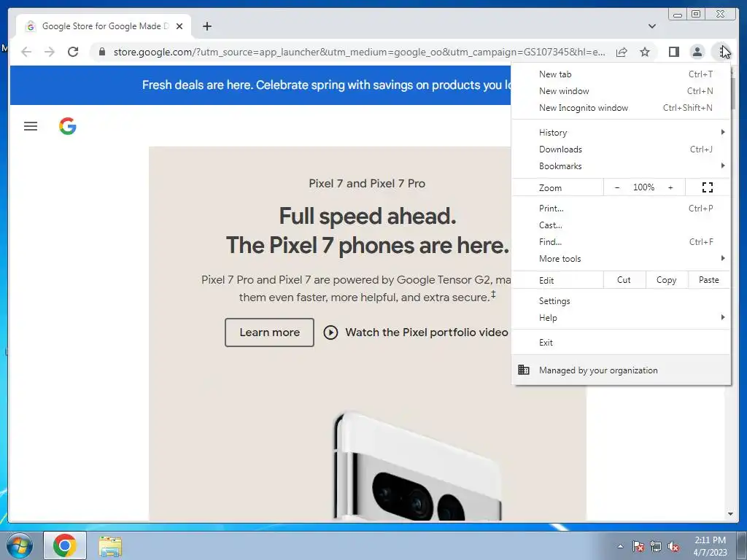Click the 100% zoom level value

point(643,187)
